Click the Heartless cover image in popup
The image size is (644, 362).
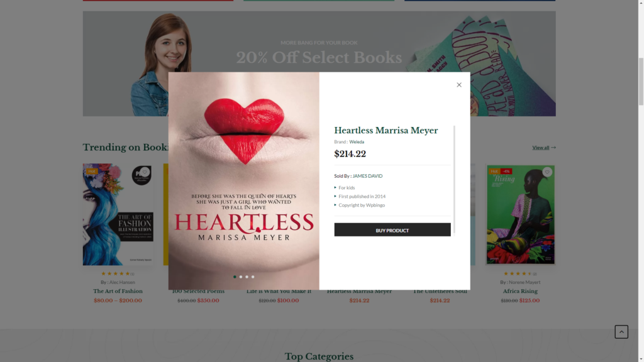tap(243, 181)
